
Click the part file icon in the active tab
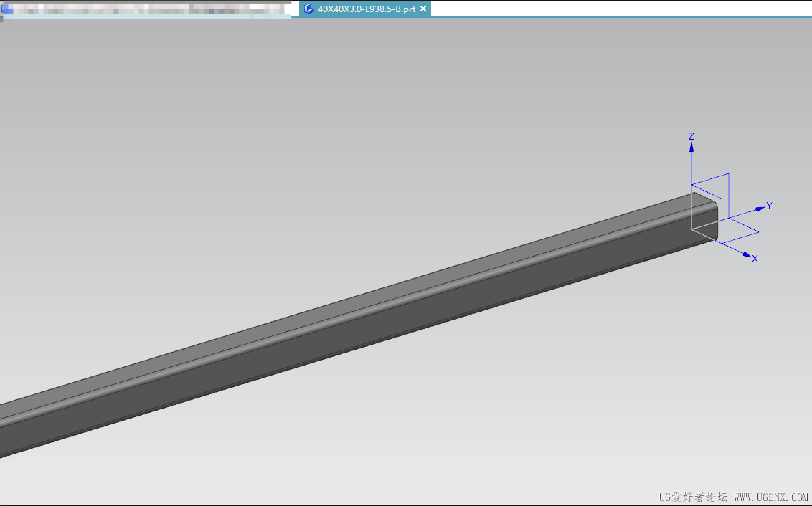tap(308, 9)
